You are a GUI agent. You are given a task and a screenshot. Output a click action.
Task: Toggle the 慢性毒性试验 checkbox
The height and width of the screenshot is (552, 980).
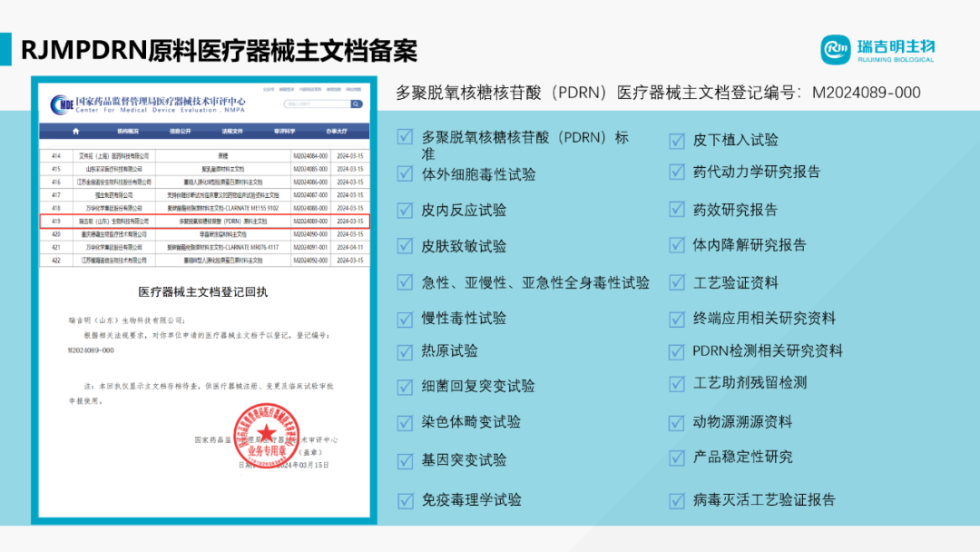[x=405, y=319]
